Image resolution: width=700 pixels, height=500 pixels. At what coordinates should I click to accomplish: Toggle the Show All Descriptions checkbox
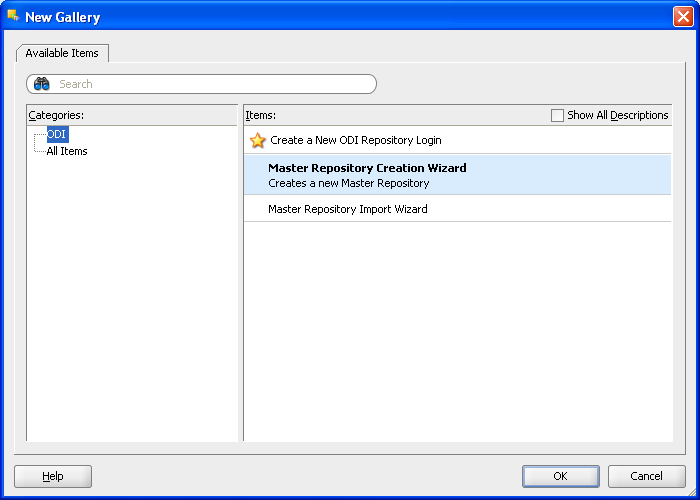click(558, 115)
